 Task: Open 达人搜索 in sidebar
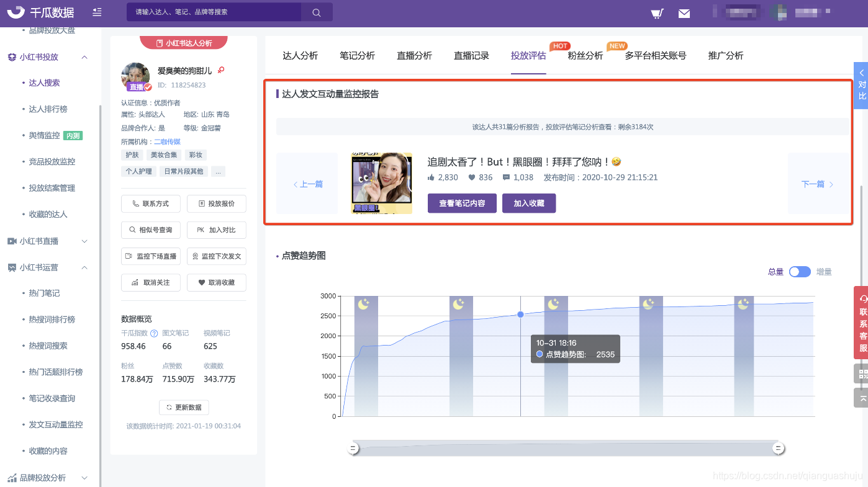[44, 83]
